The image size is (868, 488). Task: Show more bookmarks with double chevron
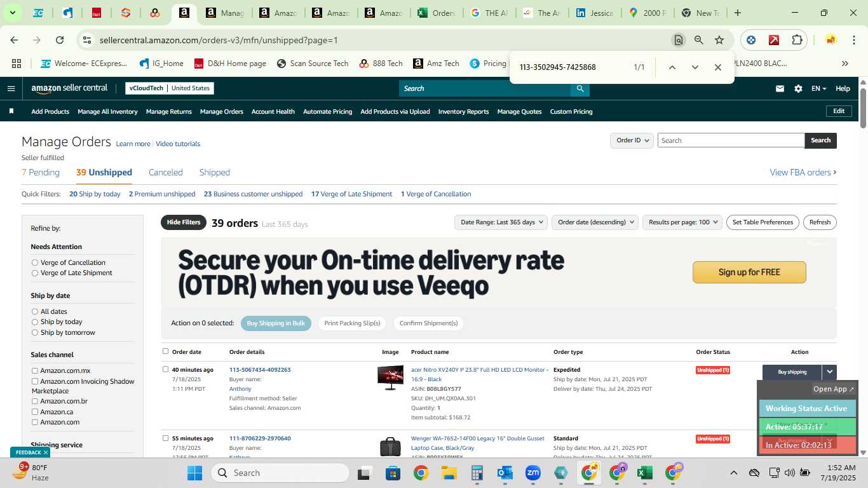(x=844, y=64)
